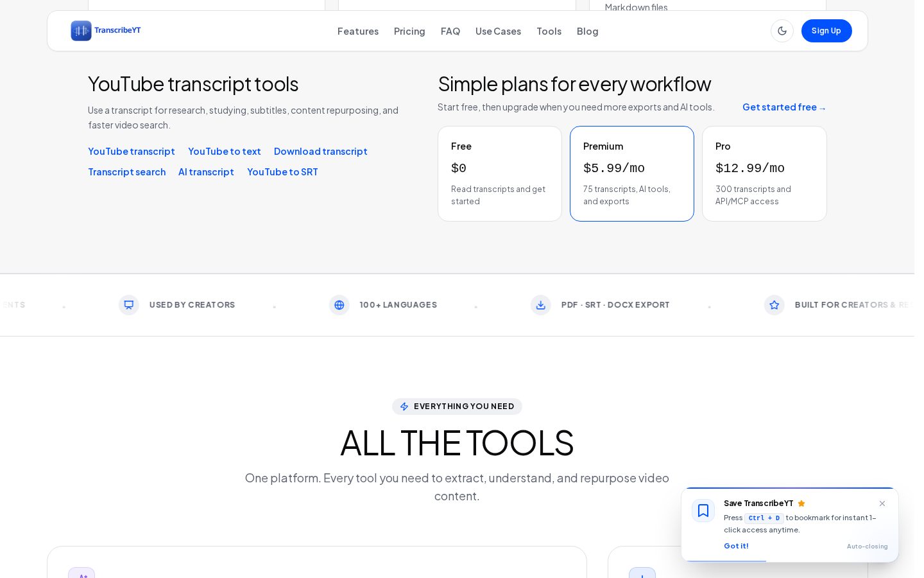Toggle dark mode moon icon
Screen dimensions: 924x578
click(782, 31)
